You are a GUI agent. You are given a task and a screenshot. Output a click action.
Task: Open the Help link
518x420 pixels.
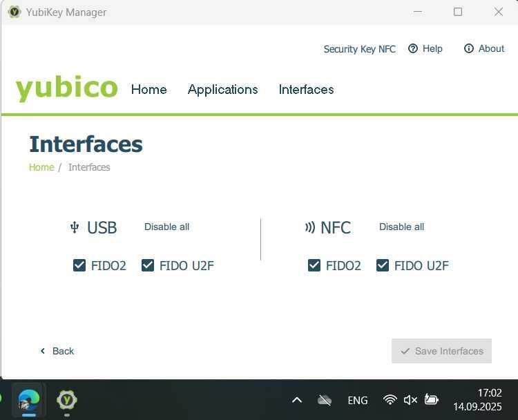[425, 48]
